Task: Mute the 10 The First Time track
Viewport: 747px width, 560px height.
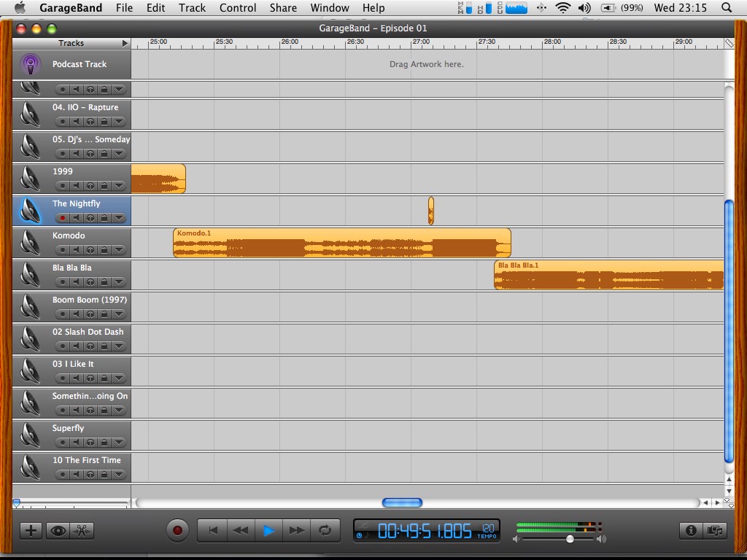Action: [x=76, y=474]
